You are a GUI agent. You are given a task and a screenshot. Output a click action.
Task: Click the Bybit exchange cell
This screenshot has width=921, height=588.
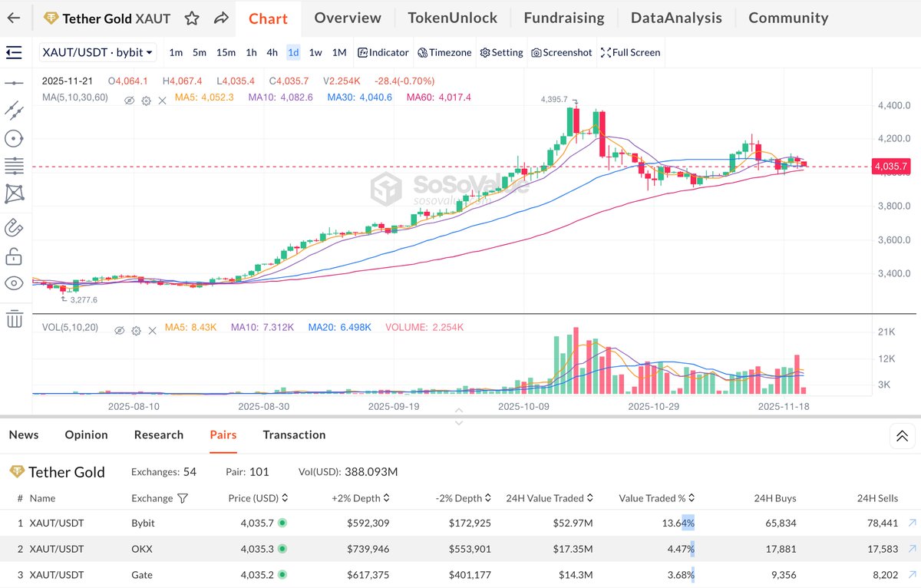tap(143, 523)
